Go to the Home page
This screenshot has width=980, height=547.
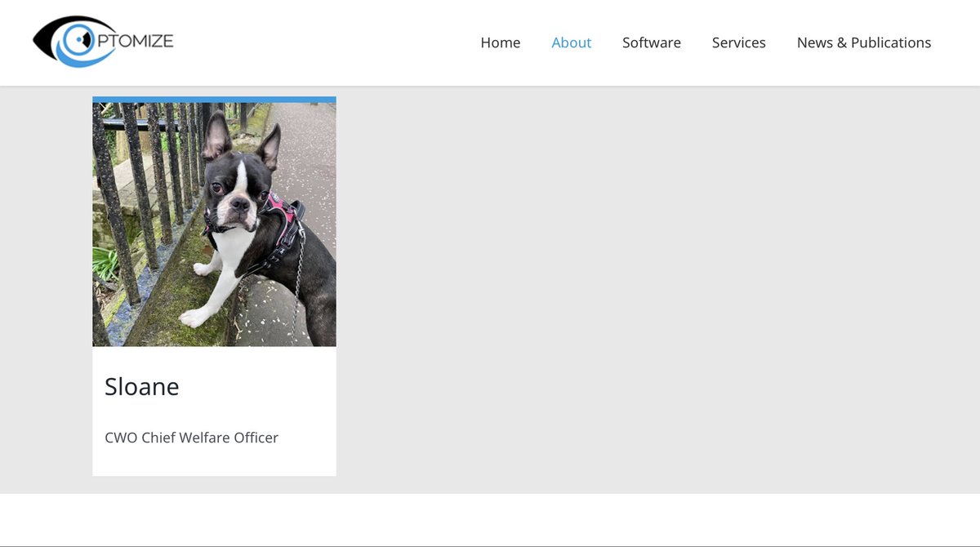coord(500,42)
